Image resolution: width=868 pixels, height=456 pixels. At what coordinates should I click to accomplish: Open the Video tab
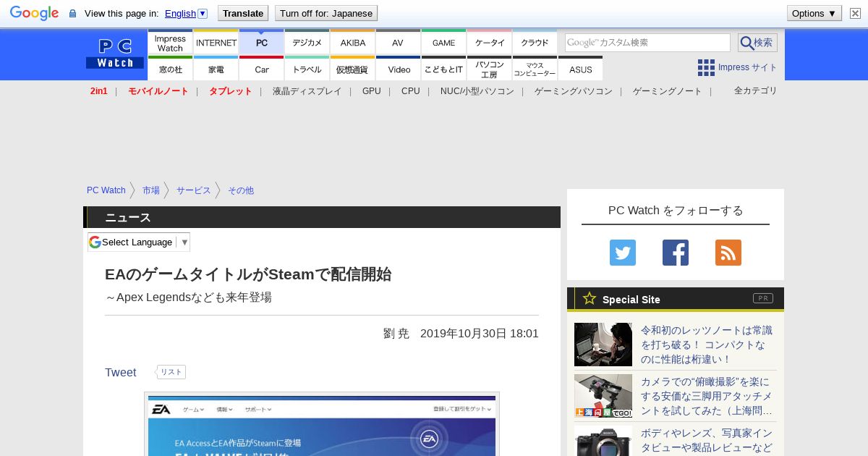click(x=399, y=69)
